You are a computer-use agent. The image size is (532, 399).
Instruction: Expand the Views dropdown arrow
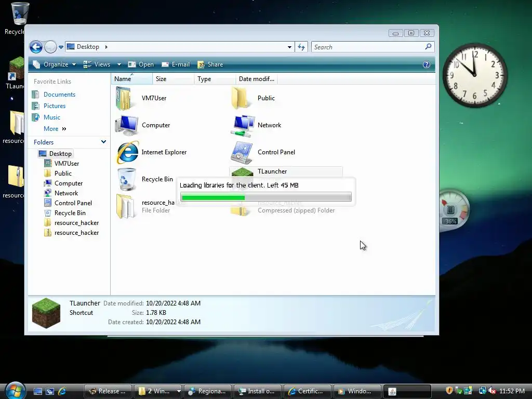pos(119,64)
